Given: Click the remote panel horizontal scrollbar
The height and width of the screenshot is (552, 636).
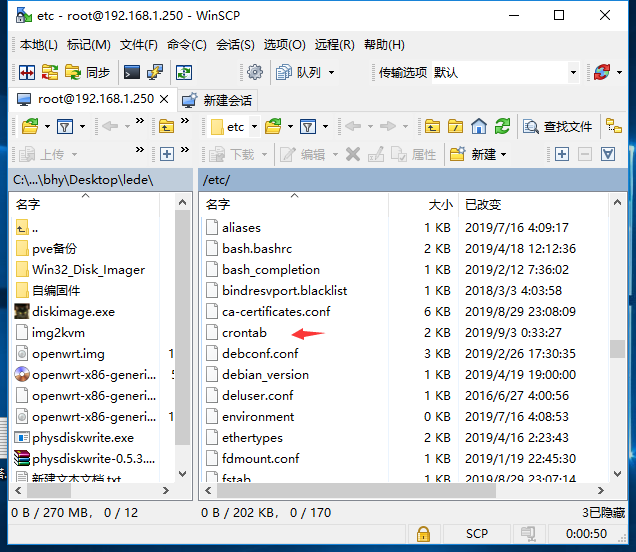Looking at the screenshot, I should pos(356,491).
